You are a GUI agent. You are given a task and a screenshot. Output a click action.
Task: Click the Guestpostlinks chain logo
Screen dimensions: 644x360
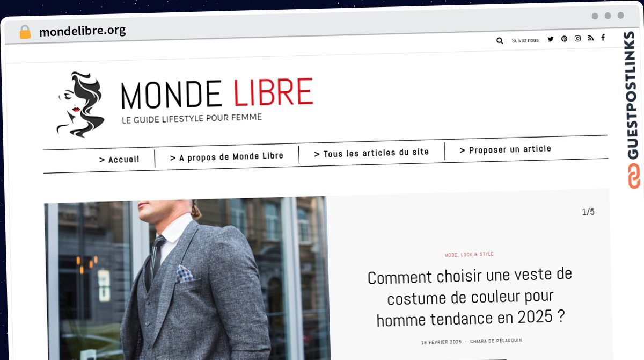[x=633, y=176]
